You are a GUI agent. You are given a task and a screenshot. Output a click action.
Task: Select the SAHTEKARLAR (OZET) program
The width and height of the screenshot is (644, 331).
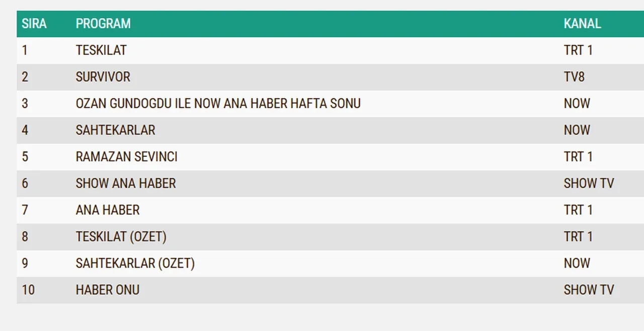coord(135,264)
